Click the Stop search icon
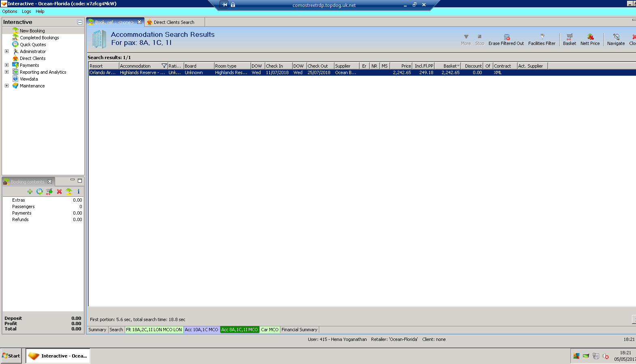This screenshot has width=636, height=364. click(480, 36)
